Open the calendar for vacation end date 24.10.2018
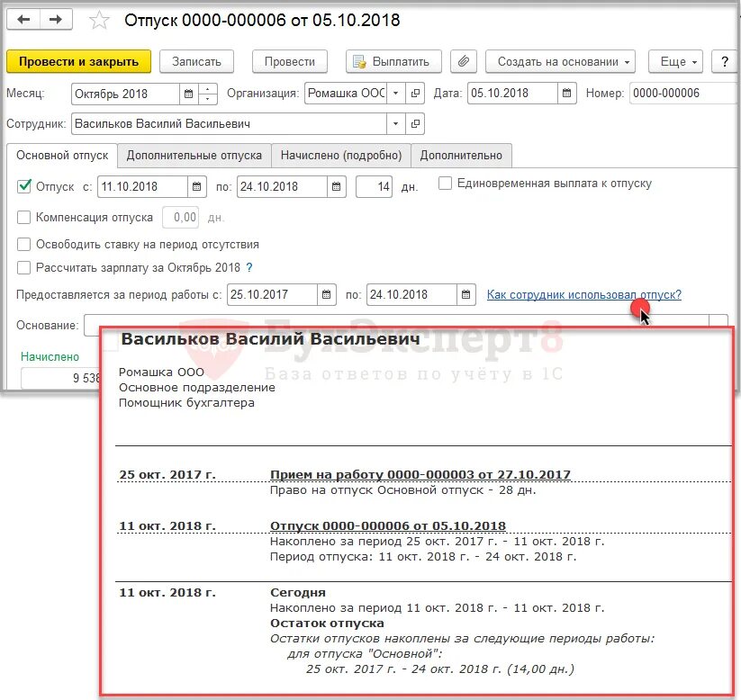741x700 pixels. pyautogui.click(x=334, y=185)
